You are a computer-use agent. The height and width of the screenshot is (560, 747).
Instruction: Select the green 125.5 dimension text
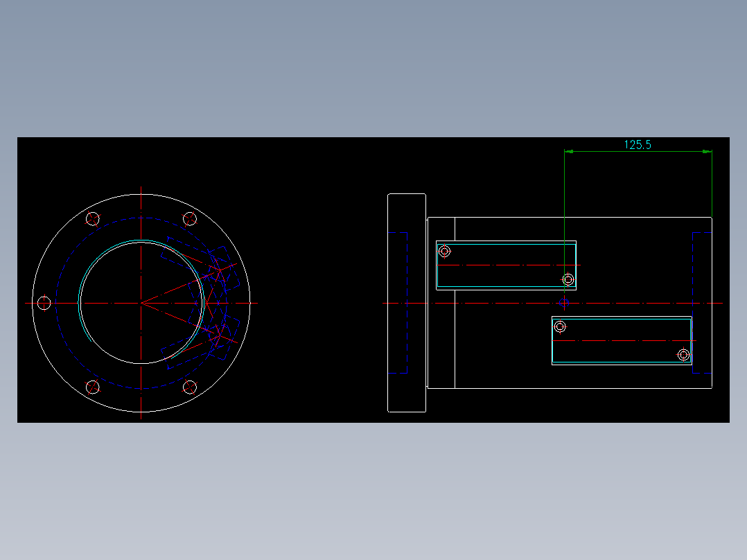[x=638, y=146]
